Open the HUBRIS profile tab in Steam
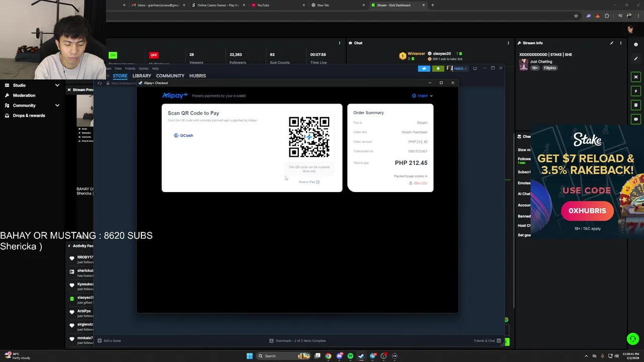This screenshot has width=644, height=362. [x=197, y=76]
